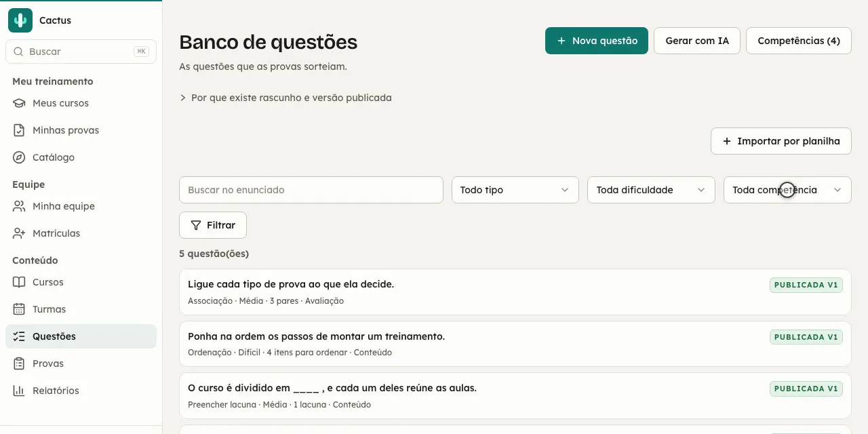The width and height of the screenshot is (868, 434).
Task: Open question 'Ligue cada tipo de prova'
Action: click(x=515, y=292)
